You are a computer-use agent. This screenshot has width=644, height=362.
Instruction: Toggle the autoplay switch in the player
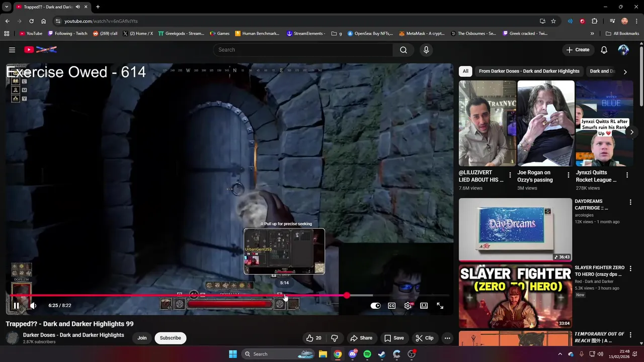(375, 306)
